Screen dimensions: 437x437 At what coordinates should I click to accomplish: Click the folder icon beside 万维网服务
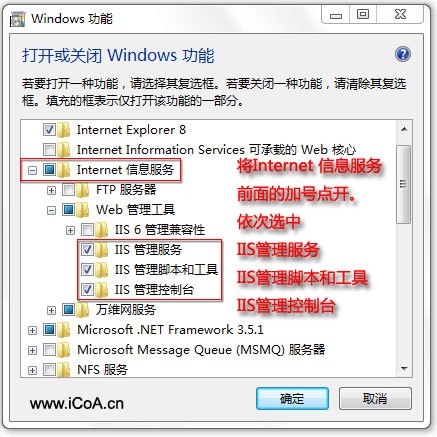tap(82, 310)
